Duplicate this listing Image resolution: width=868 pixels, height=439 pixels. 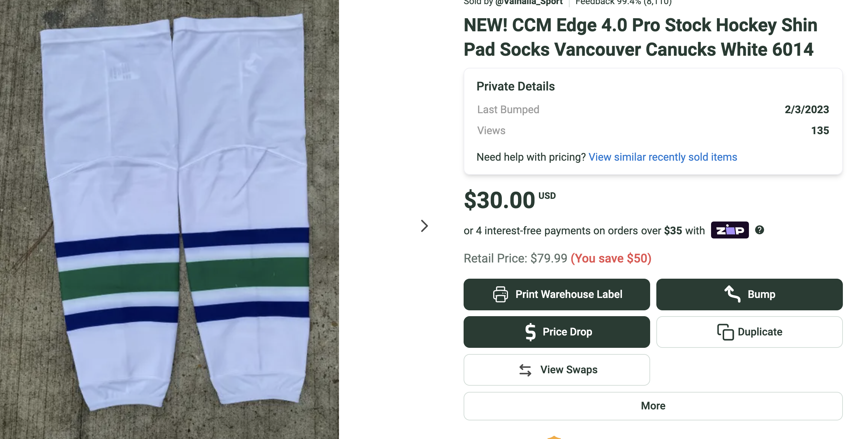click(749, 332)
